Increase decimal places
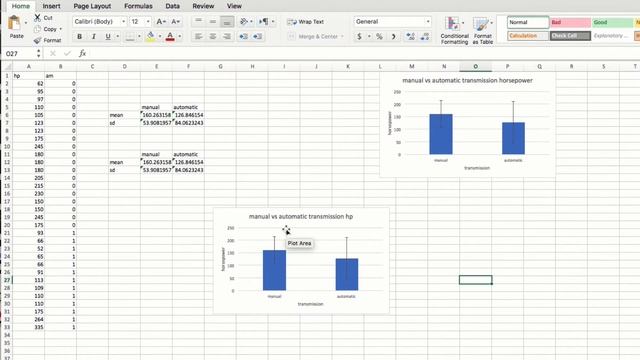Screen dimensions: 640x360 pos(411,36)
